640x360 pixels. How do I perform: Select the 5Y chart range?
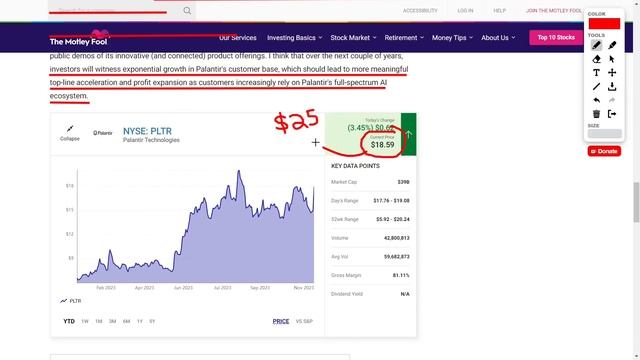(152, 321)
